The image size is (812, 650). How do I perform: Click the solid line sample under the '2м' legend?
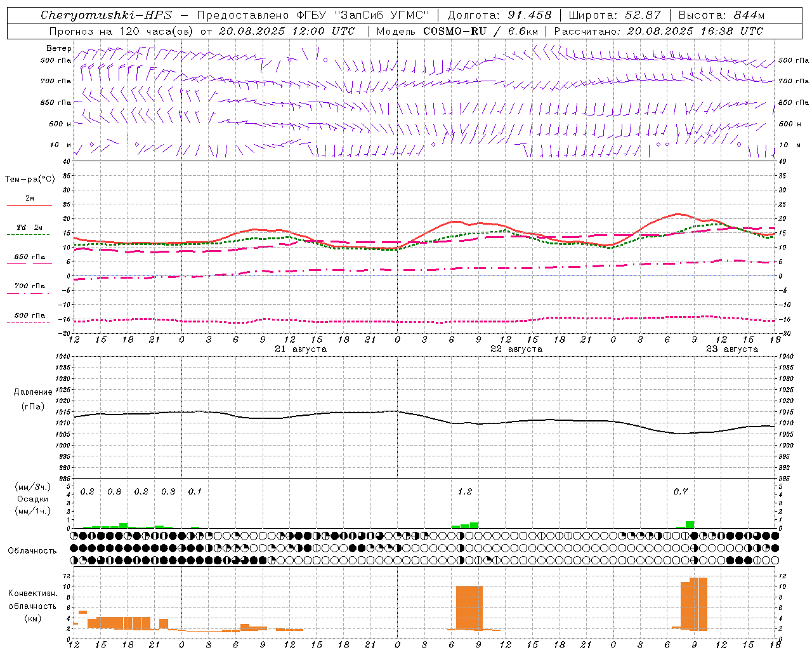(x=29, y=205)
